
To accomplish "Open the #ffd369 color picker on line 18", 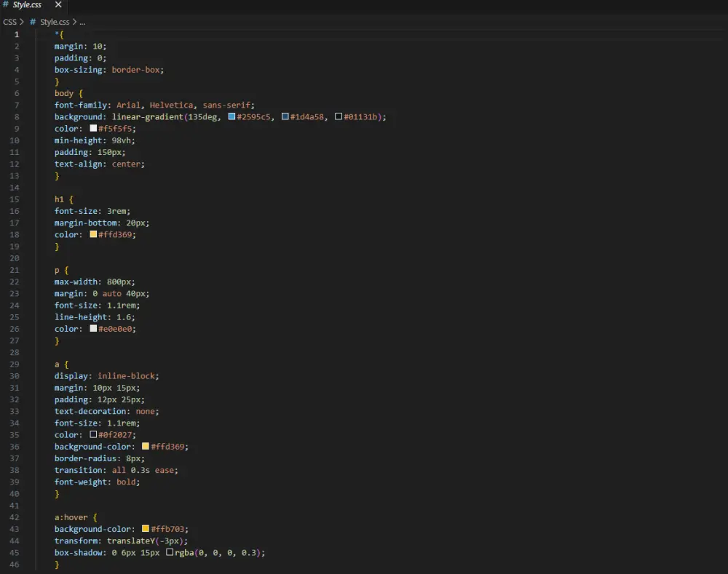I will tap(93, 234).
